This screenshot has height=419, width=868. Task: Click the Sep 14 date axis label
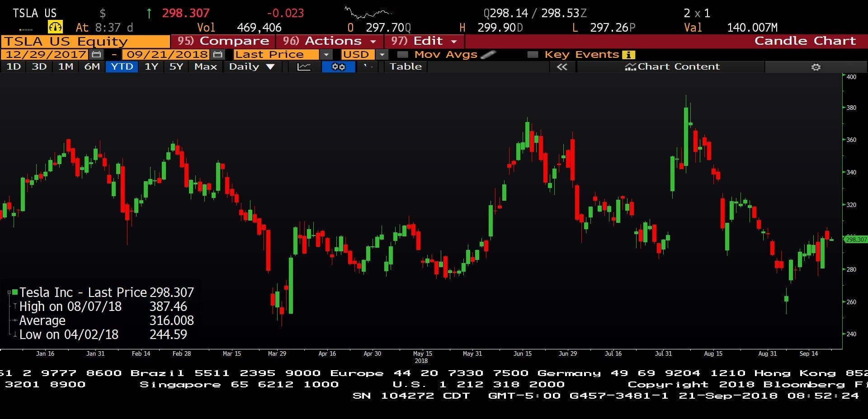pyautogui.click(x=808, y=353)
